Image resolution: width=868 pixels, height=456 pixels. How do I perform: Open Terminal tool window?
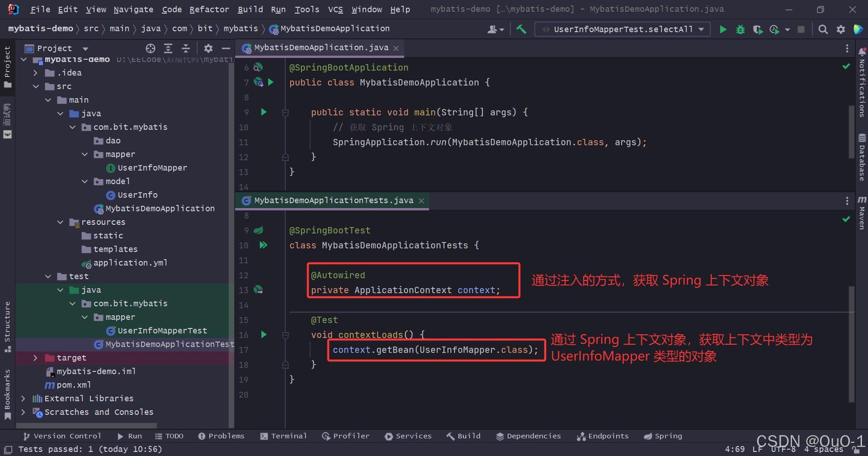coord(283,436)
